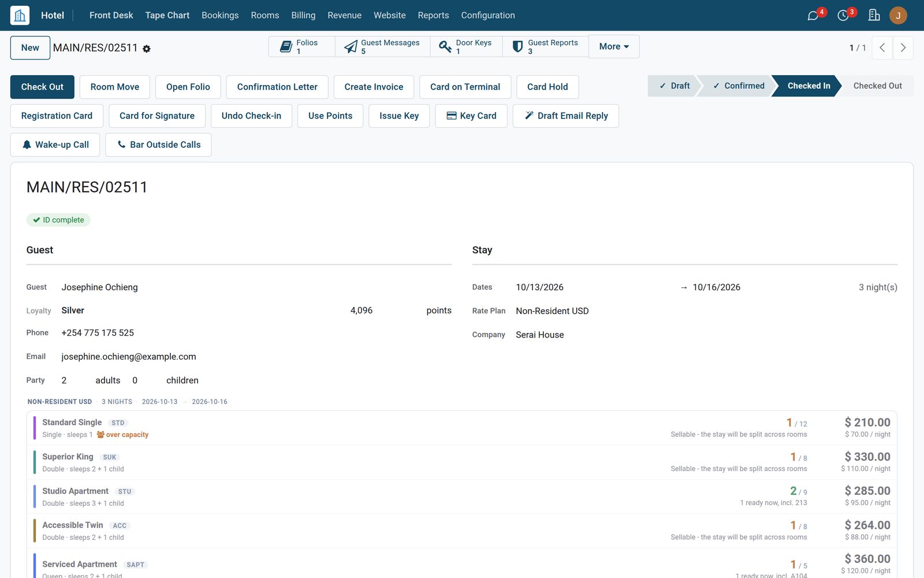Click the Check Out button
This screenshot has width=924, height=578.
[42, 87]
